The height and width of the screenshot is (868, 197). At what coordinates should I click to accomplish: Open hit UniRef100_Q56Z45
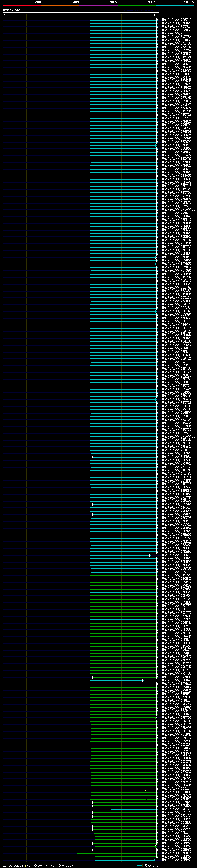(x=176, y=20)
